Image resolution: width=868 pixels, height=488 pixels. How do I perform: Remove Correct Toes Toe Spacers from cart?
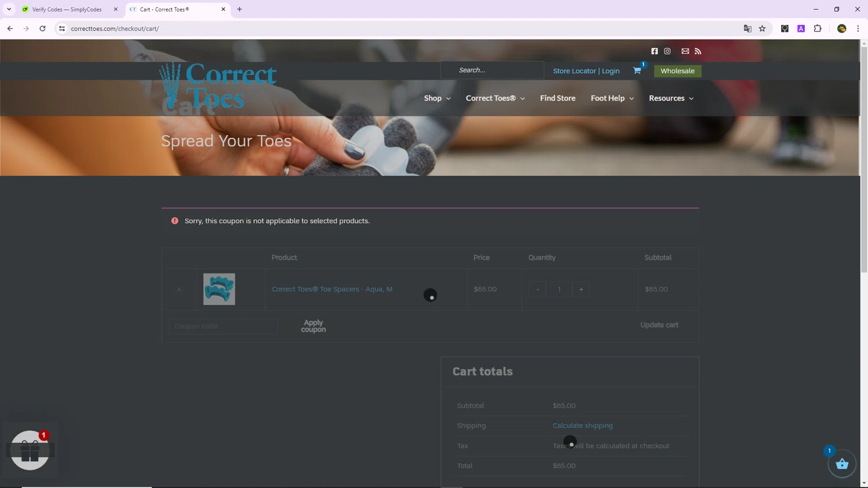coord(179,290)
